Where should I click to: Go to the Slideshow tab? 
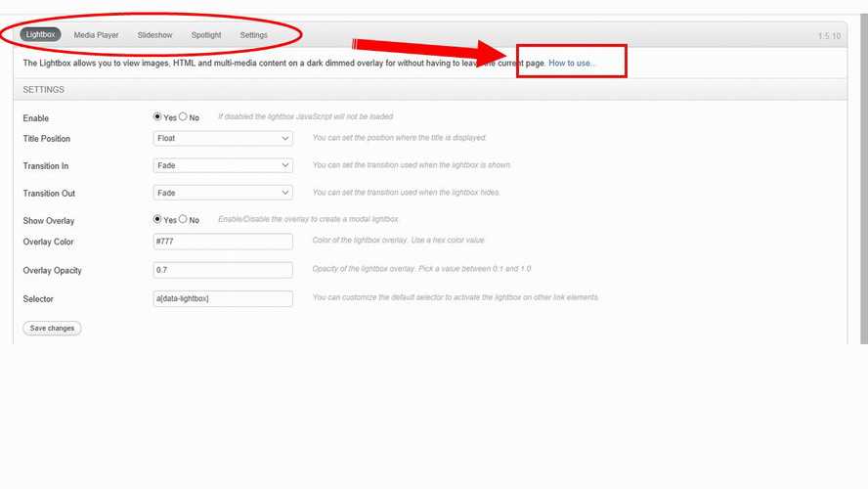coord(154,35)
